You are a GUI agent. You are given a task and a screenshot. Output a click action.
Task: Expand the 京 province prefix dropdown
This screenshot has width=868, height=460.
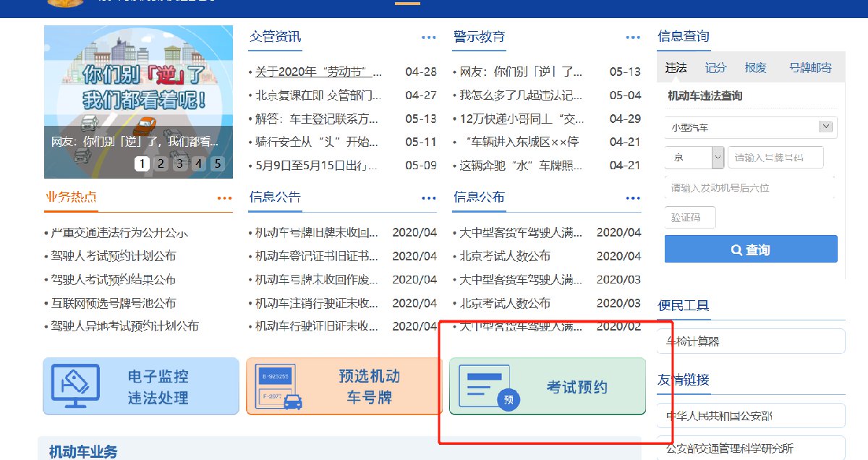pos(717,157)
